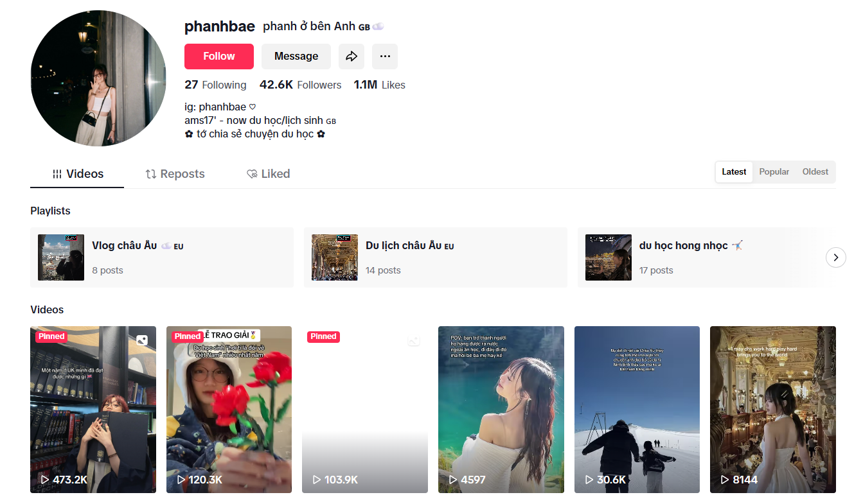863x504 pixels.
Task: Switch sorting to Popular
Action: (774, 172)
